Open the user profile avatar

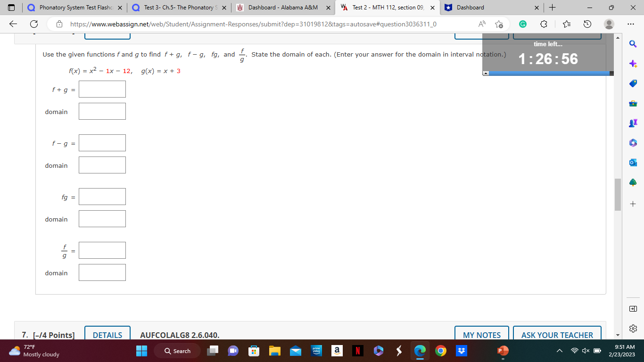click(x=609, y=24)
